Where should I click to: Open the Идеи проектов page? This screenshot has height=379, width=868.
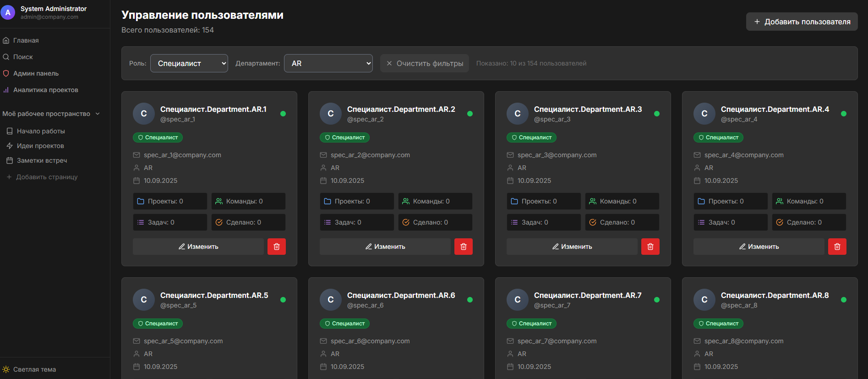tap(40, 146)
